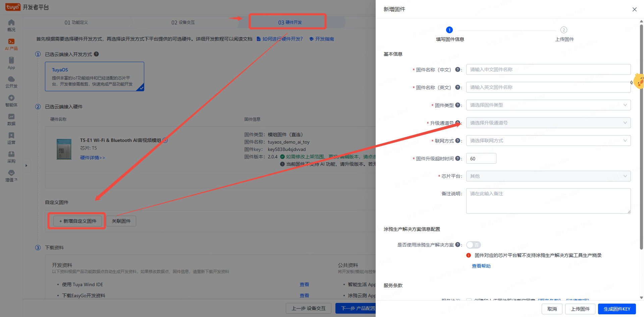Open 开发指南 link
Screen dimensions: 644x317
point(322,39)
